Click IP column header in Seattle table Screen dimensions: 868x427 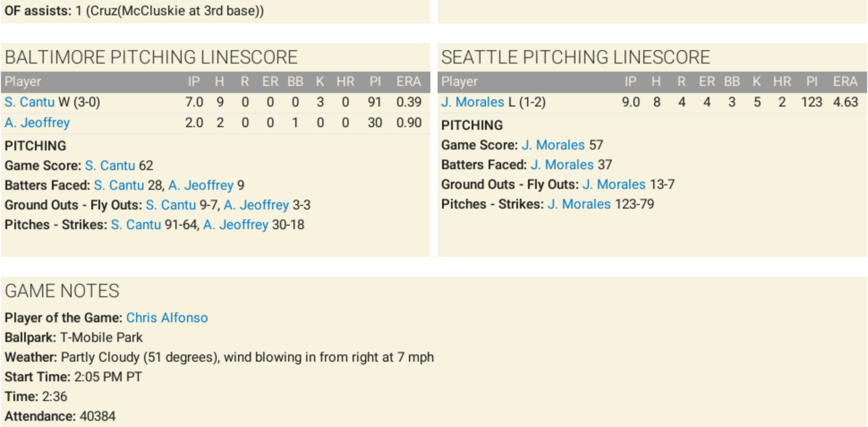click(x=630, y=81)
